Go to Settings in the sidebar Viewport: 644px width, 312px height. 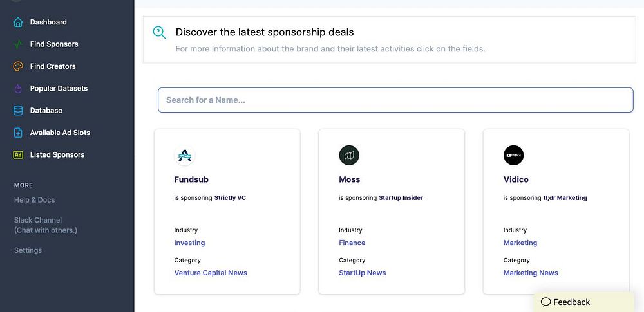click(28, 250)
